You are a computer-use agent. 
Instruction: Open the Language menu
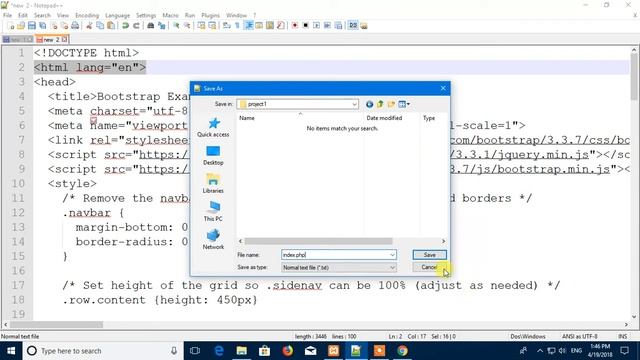(117, 15)
